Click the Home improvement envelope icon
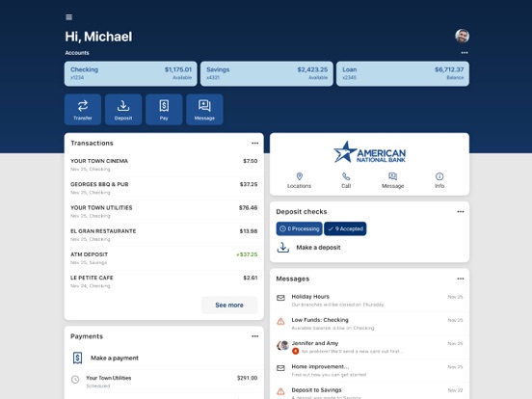Viewport: 532px width, 399px height. [x=280, y=368]
